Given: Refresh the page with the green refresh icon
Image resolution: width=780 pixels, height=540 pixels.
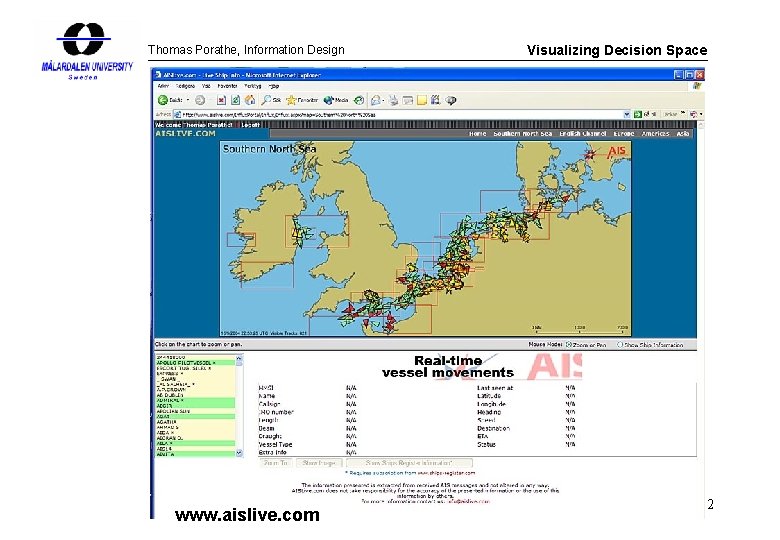Looking at the screenshot, I should tap(235, 100).
